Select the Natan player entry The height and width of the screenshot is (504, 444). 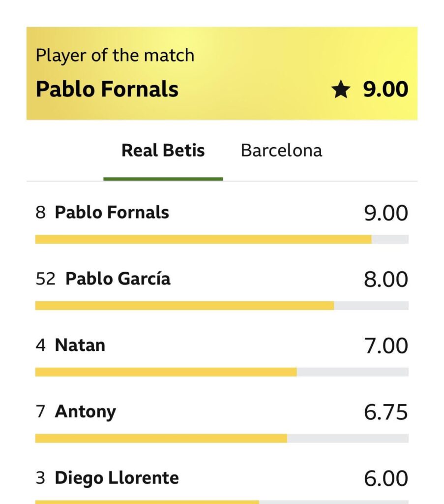point(80,345)
